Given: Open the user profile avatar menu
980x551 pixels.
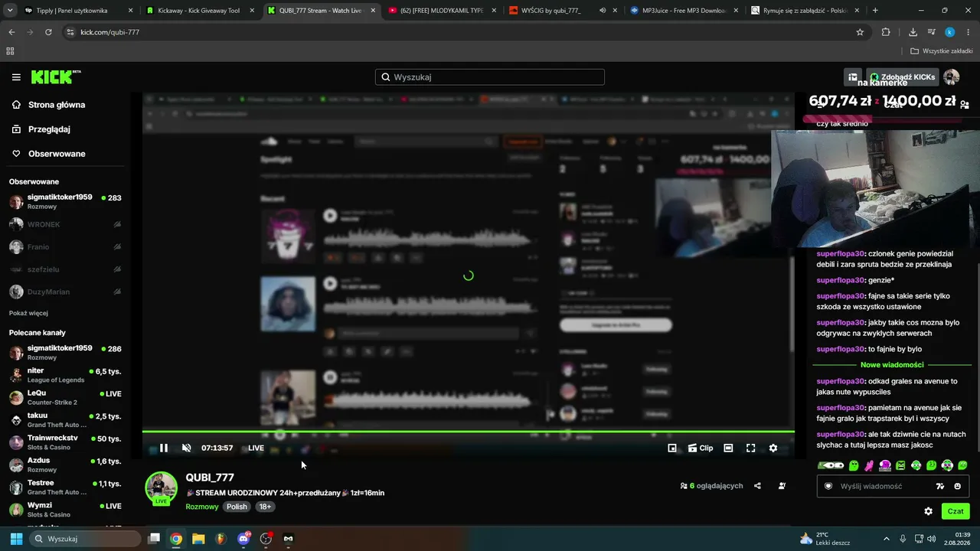Looking at the screenshot, I should pos(952,77).
